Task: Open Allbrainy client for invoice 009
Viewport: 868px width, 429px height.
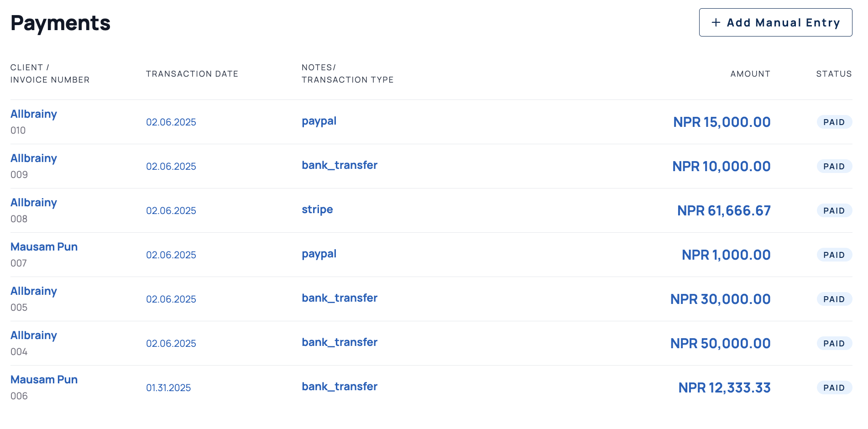Action: [34, 158]
